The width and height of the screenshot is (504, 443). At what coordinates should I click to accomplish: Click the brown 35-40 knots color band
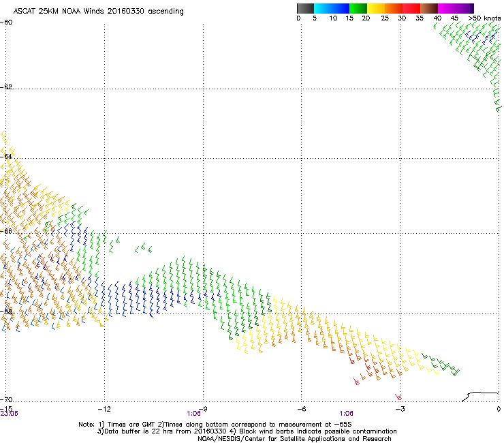(x=429, y=8)
